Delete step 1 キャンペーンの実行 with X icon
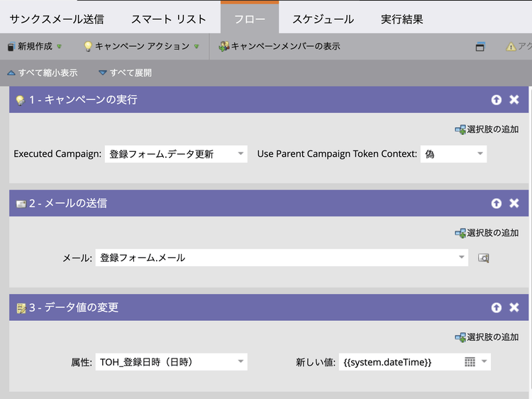This screenshot has height=399, width=532. (514, 99)
